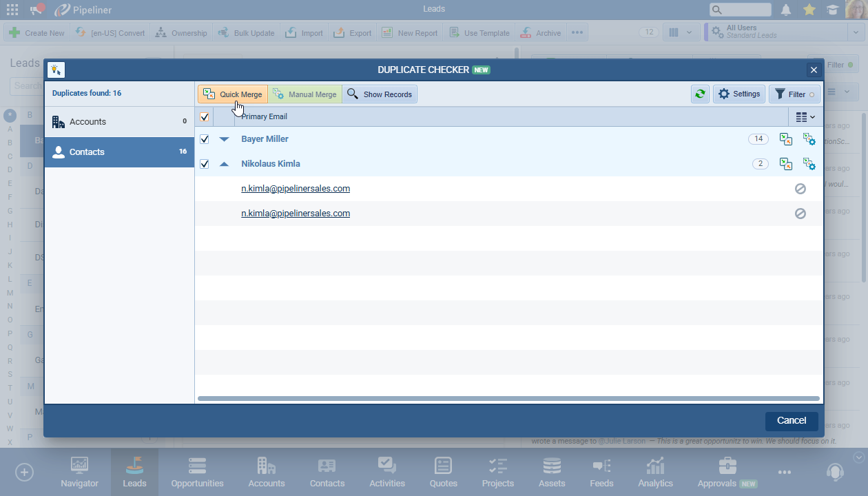Click quick merge icon in Nikolaus Kimla row

(785, 164)
